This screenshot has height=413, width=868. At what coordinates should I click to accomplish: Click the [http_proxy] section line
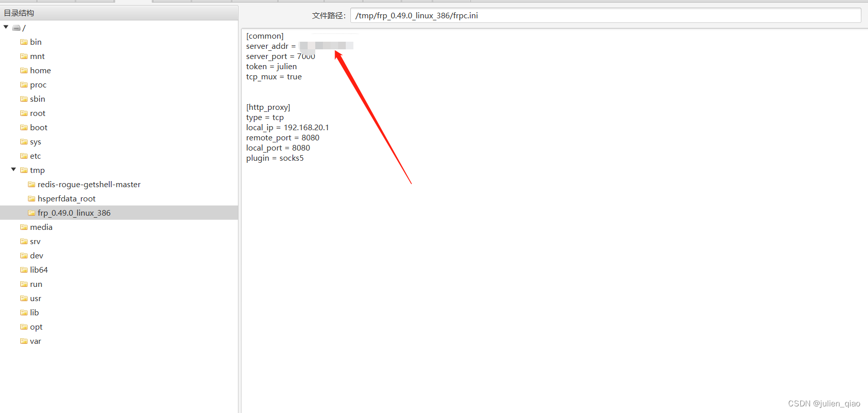tap(268, 107)
